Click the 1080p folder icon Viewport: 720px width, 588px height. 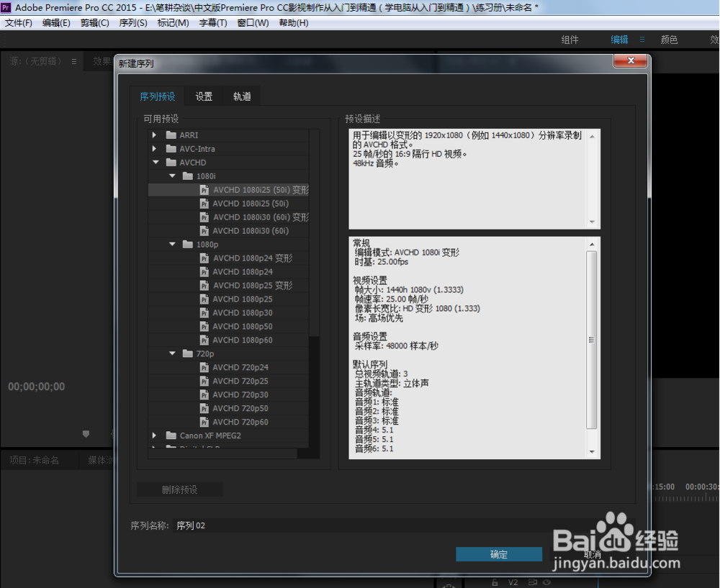[x=188, y=244]
